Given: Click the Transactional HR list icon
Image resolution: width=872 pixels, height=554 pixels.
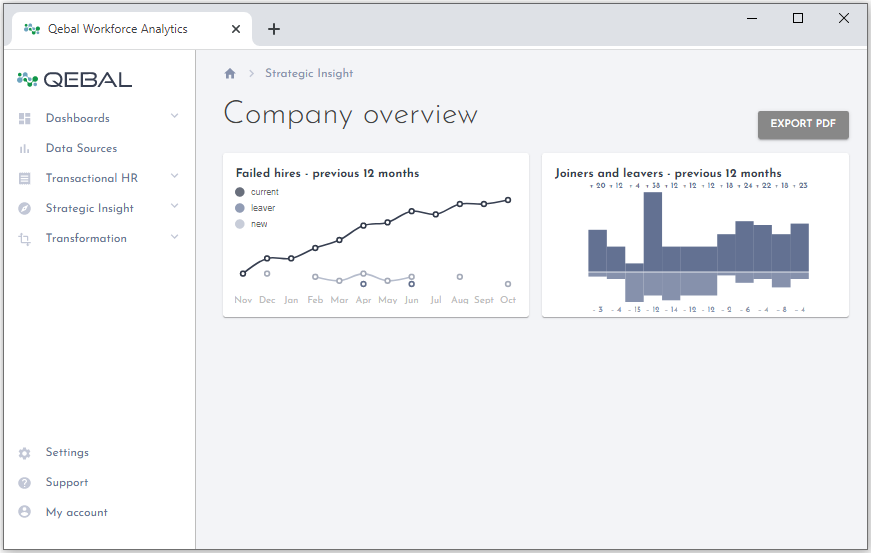Looking at the screenshot, I should (24, 179).
